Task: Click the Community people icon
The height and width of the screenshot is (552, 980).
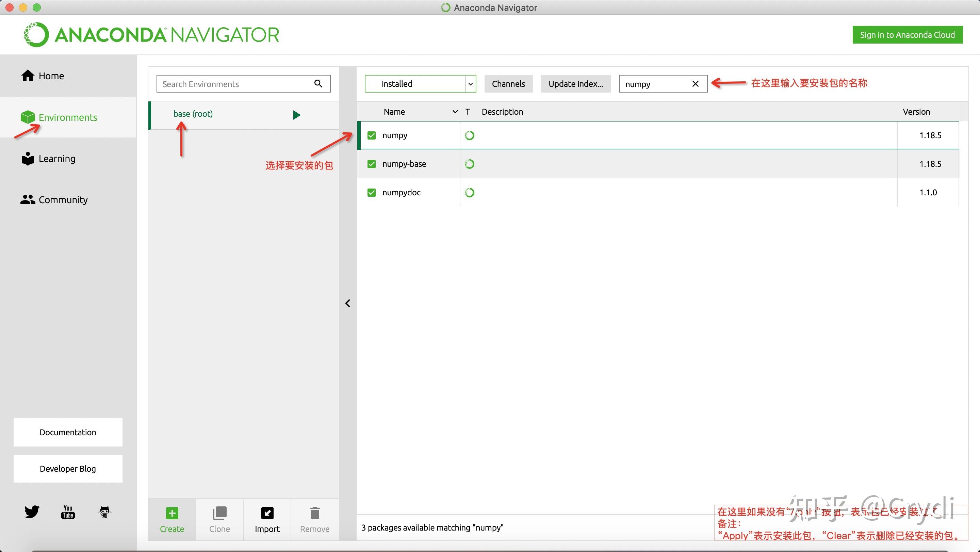Action: pos(28,199)
